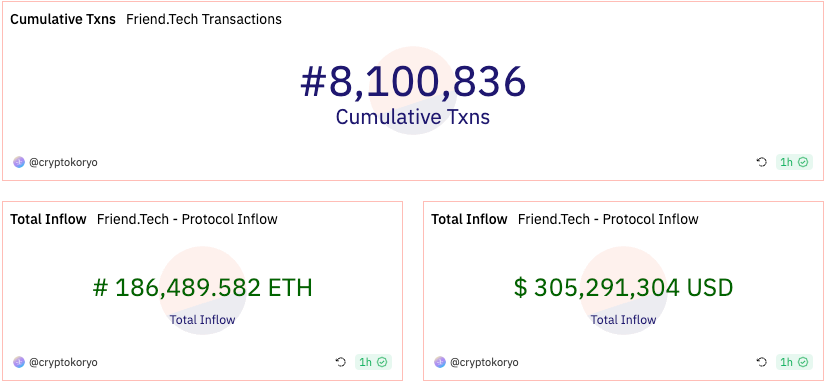Open @cryptokoryo profile link in USD inflow panel
This screenshot has width=828, height=383.
(x=484, y=362)
